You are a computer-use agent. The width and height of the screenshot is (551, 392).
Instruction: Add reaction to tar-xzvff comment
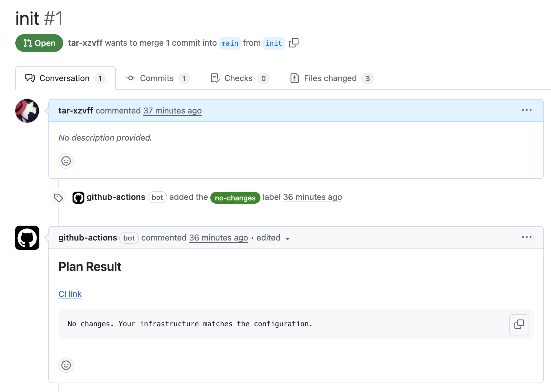(66, 161)
